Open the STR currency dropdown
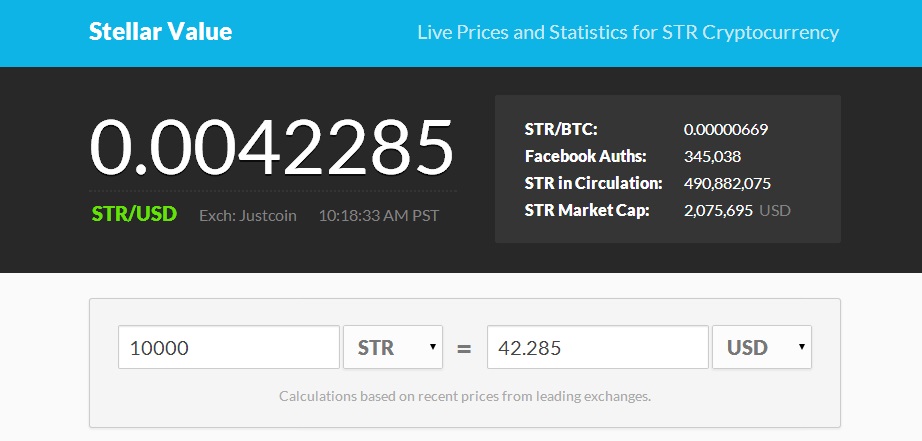Image resolution: width=922 pixels, height=441 pixels. click(x=393, y=347)
